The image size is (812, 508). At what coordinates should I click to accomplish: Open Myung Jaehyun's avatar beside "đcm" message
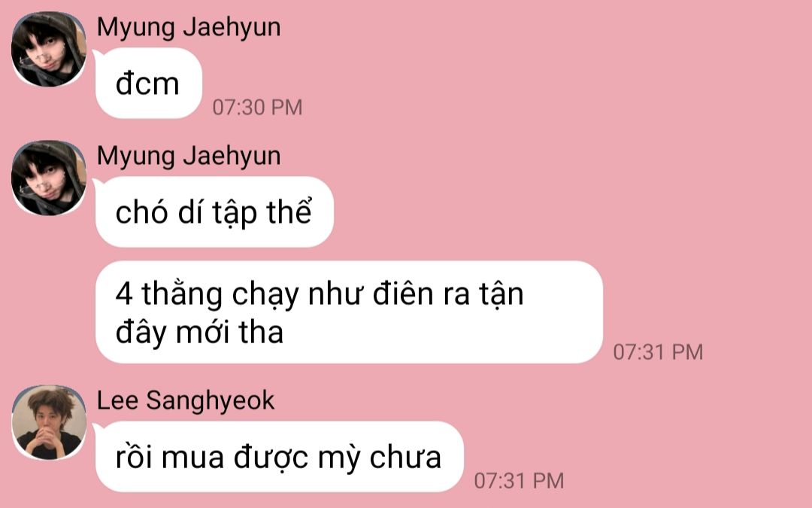(x=49, y=49)
